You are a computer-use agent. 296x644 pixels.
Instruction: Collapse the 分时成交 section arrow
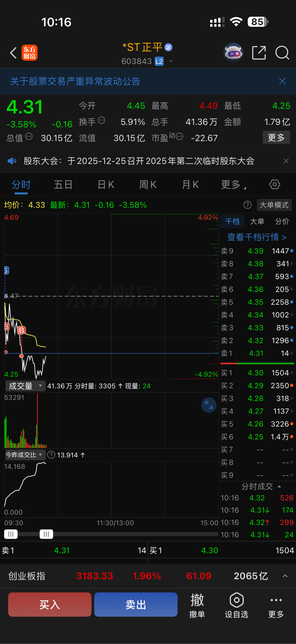pos(279,487)
